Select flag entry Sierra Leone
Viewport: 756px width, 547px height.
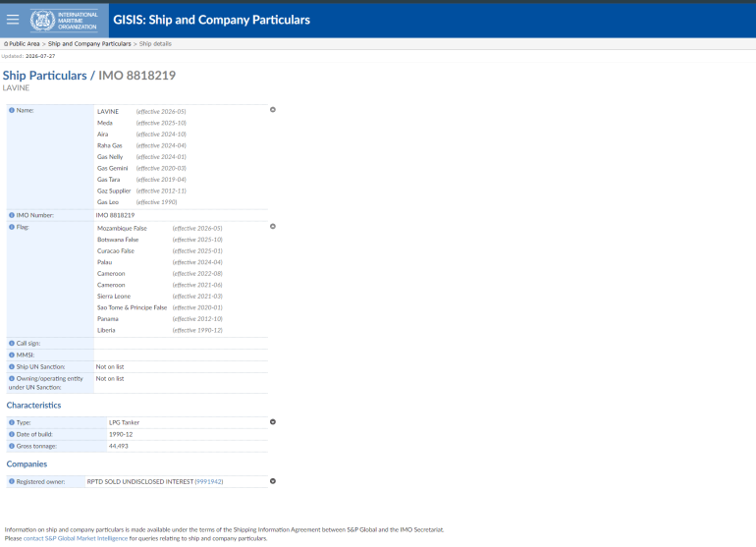114,297
